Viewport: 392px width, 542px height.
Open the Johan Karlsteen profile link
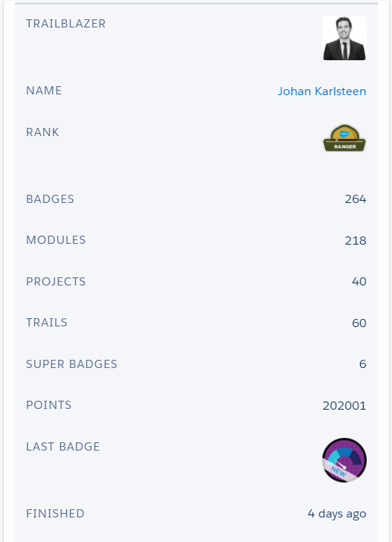click(322, 91)
